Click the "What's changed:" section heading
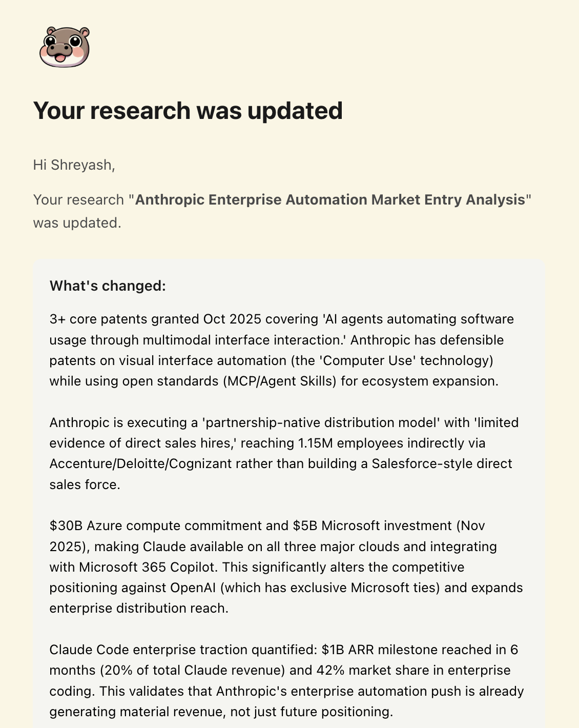This screenshot has height=728, width=579. [108, 286]
